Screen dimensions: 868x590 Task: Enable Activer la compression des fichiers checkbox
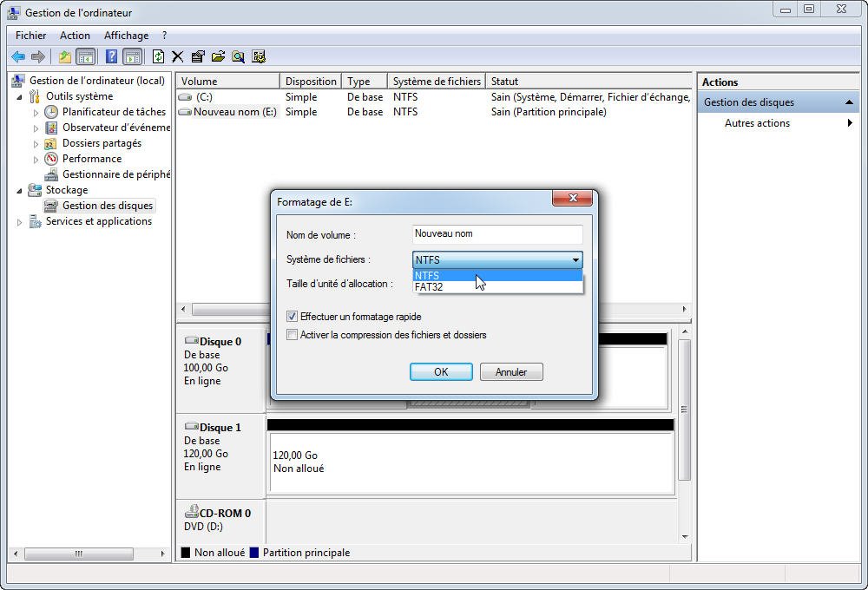pyautogui.click(x=292, y=335)
